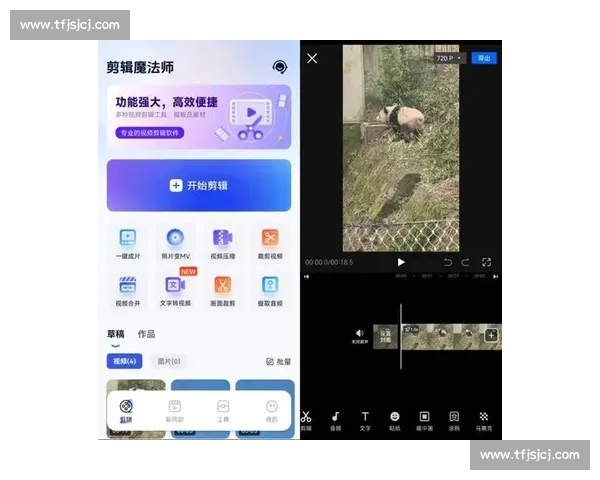Add a clip with the plus button
The height and width of the screenshot is (480, 600).
click(x=491, y=336)
